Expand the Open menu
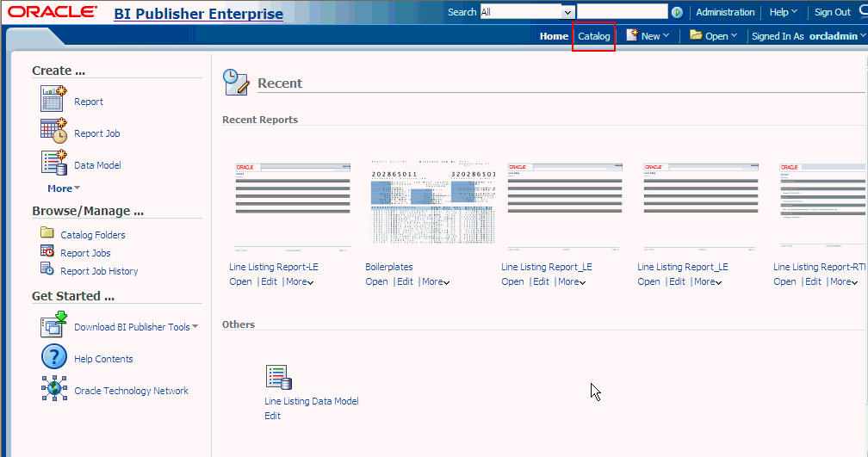The width and height of the screenshot is (868, 457). (x=721, y=36)
